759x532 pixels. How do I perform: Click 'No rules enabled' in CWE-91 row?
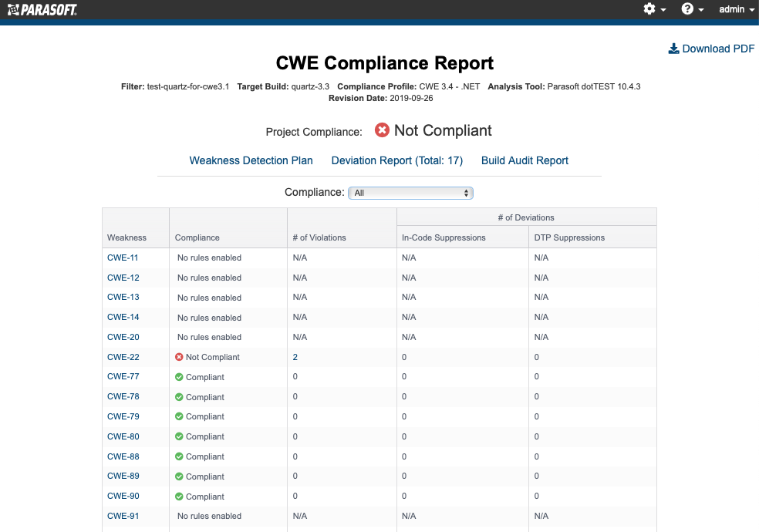[209, 516]
